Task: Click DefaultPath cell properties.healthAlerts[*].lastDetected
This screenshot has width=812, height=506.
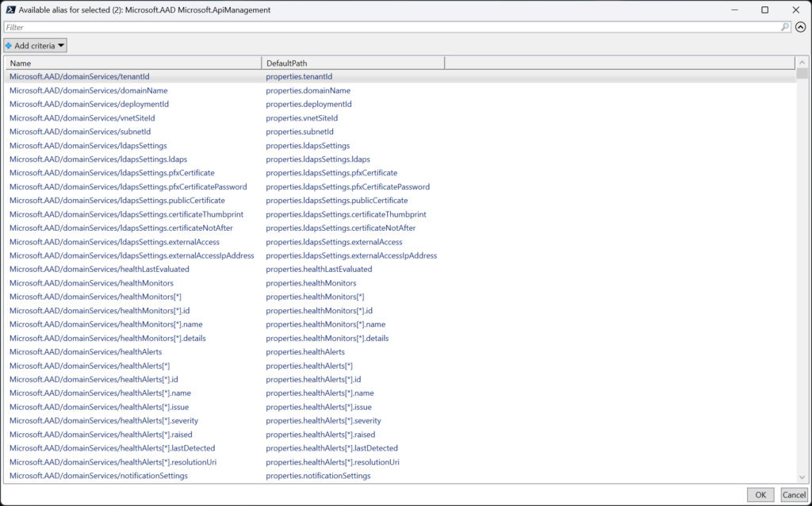Action: [332, 448]
